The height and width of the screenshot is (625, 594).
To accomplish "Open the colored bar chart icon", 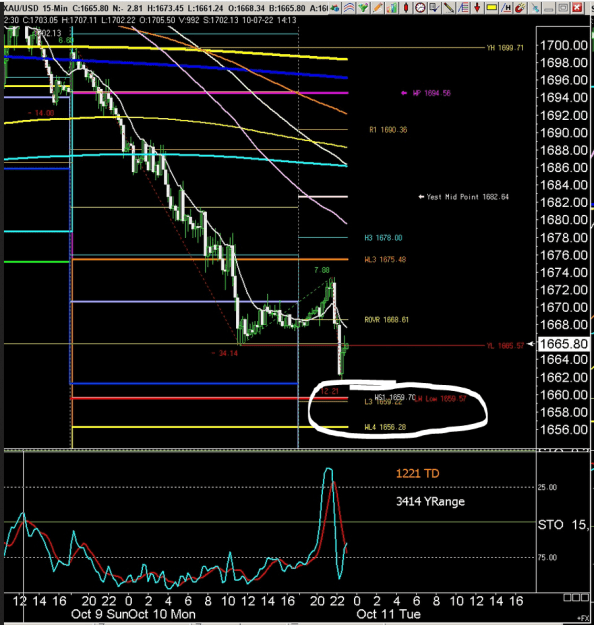I will (392, 8).
